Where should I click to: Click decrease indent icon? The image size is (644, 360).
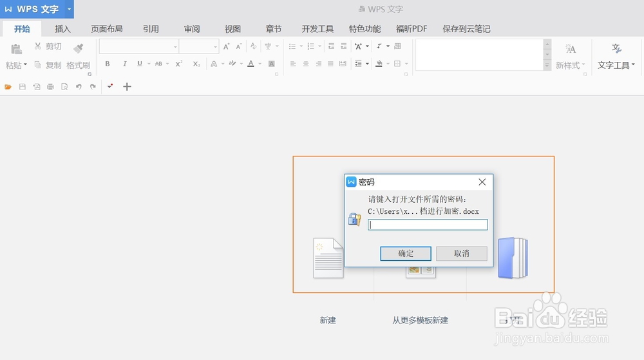click(331, 46)
